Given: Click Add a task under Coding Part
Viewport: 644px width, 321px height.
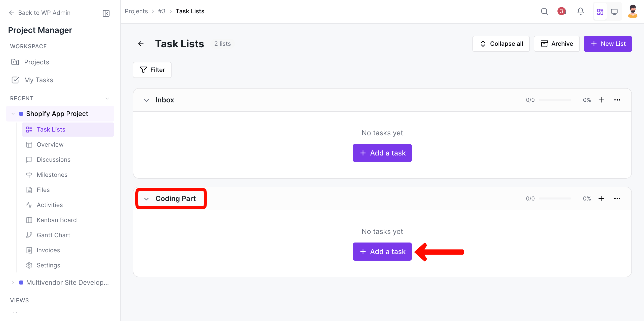Looking at the screenshot, I should pyautogui.click(x=382, y=251).
